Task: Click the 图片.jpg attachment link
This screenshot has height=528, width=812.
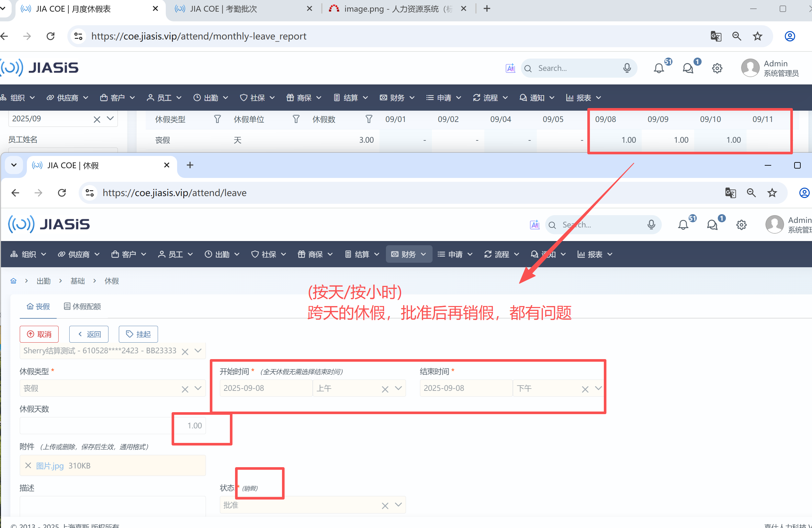Action: click(50, 466)
